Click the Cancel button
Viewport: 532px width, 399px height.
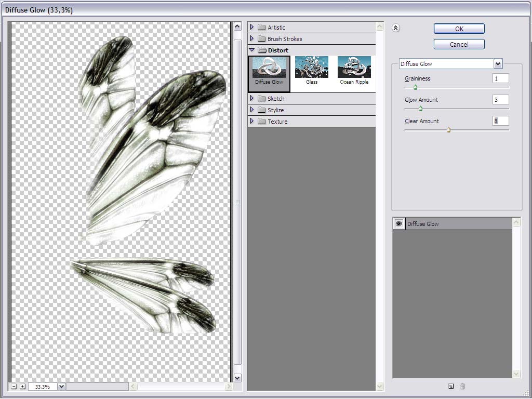[459, 44]
